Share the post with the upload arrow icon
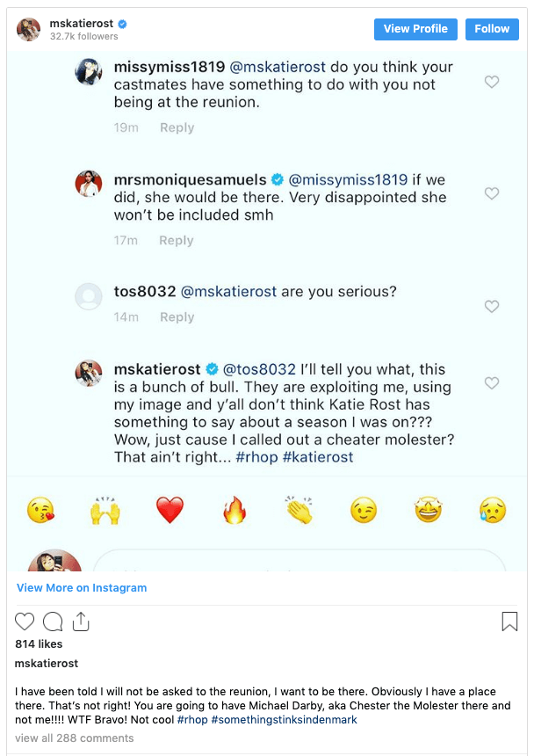534x756 pixels. pyautogui.click(x=81, y=622)
